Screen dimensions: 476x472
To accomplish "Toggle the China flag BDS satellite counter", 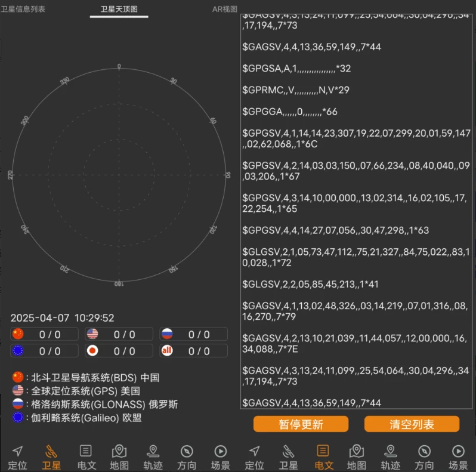I will tap(45, 334).
